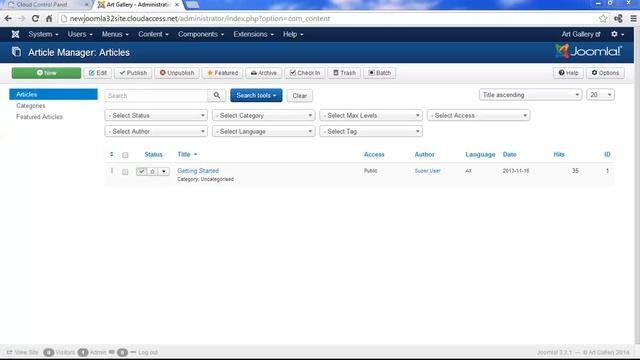640x360 pixels.
Task: Open the Title ascending sort dropdown
Action: click(530, 95)
